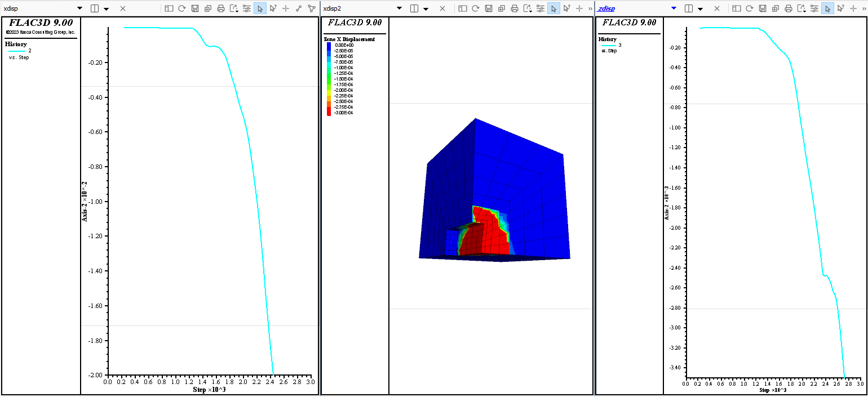
Task: Open plot settings sliders icon in zdisp pane
Action: 814,8
